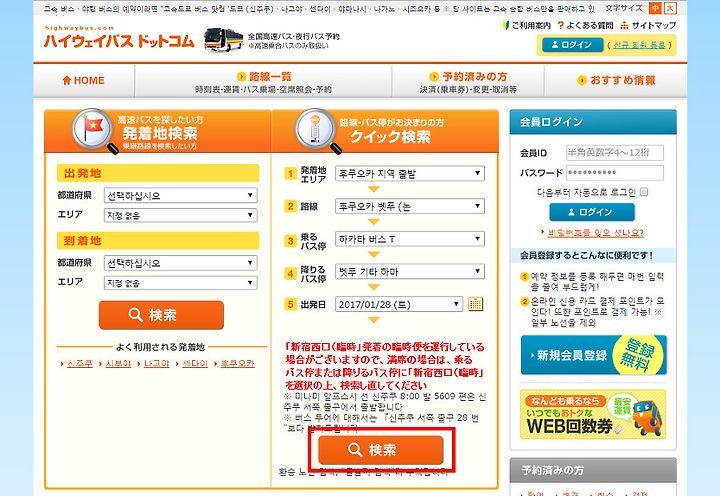Screen dimensions: 720x496
Task: Click the blue ログイン button in the header
Action: pos(572,45)
